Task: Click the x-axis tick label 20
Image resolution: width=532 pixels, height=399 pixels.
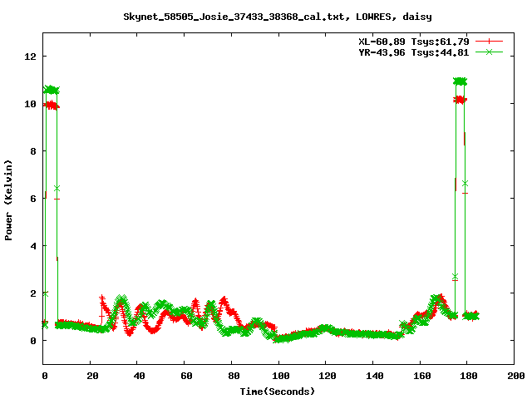Action: [92, 376]
